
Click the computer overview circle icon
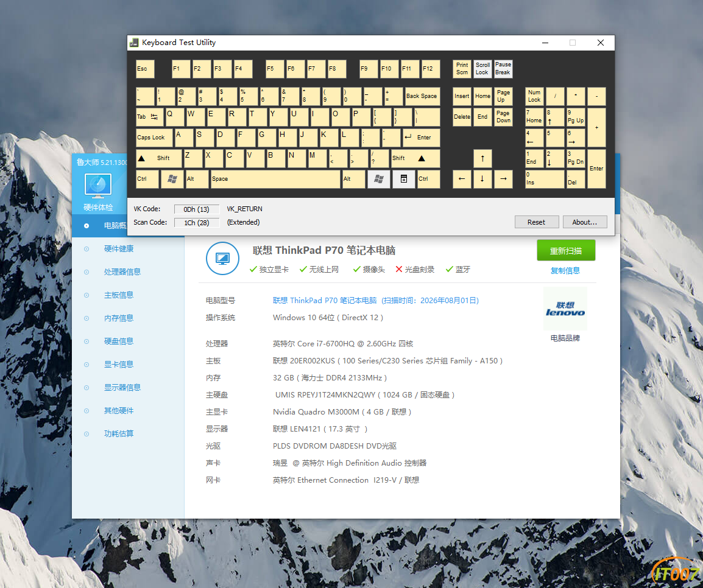[x=222, y=259]
